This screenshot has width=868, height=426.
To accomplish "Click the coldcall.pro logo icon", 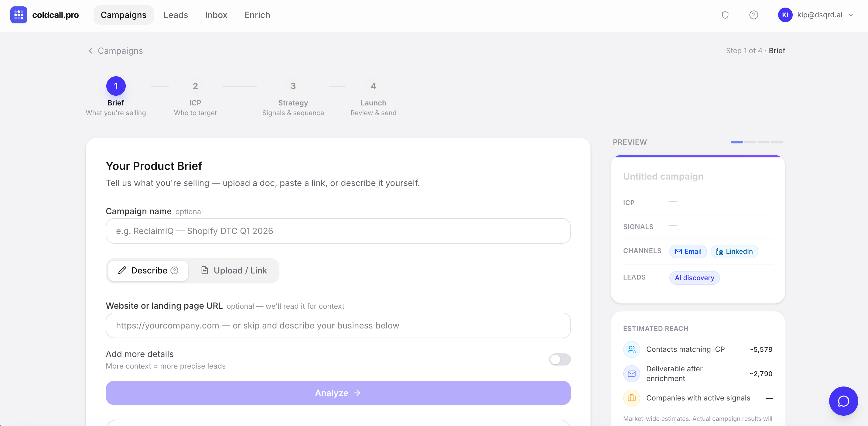I will [x=19, y=15].
